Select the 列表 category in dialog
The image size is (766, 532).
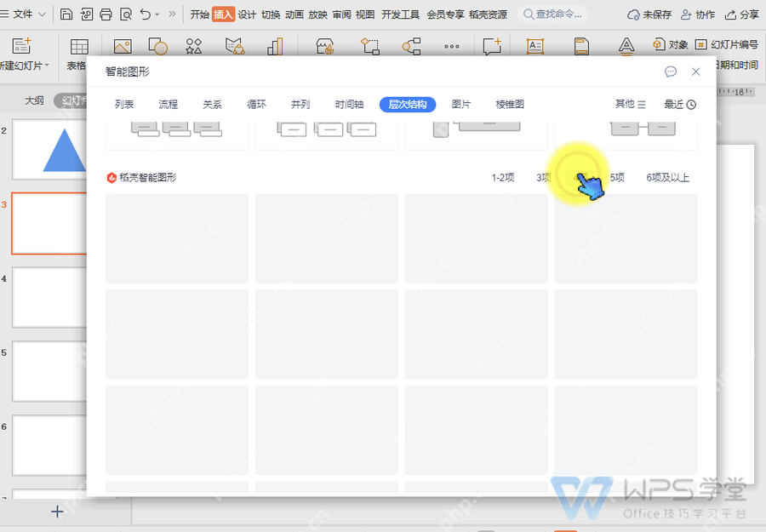(x=124, y=104)
